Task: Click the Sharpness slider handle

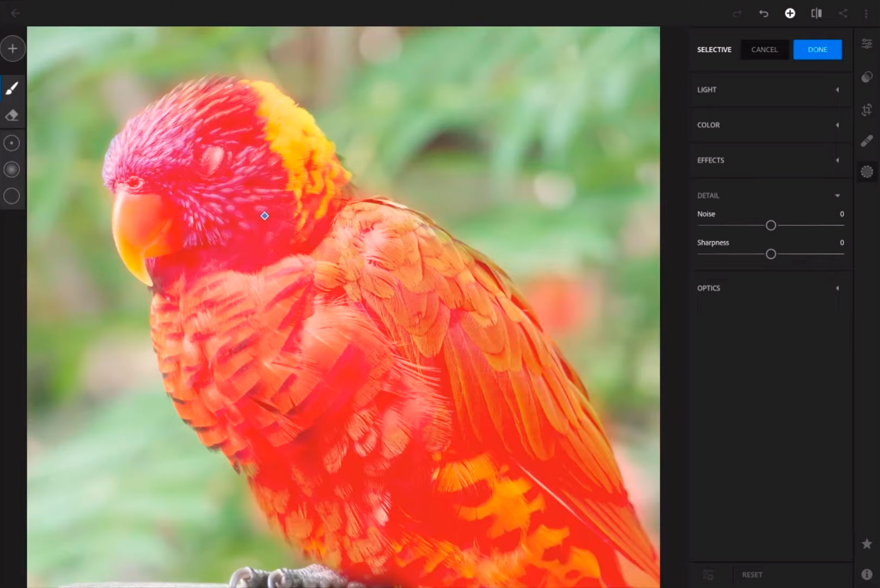Action: 771,254
